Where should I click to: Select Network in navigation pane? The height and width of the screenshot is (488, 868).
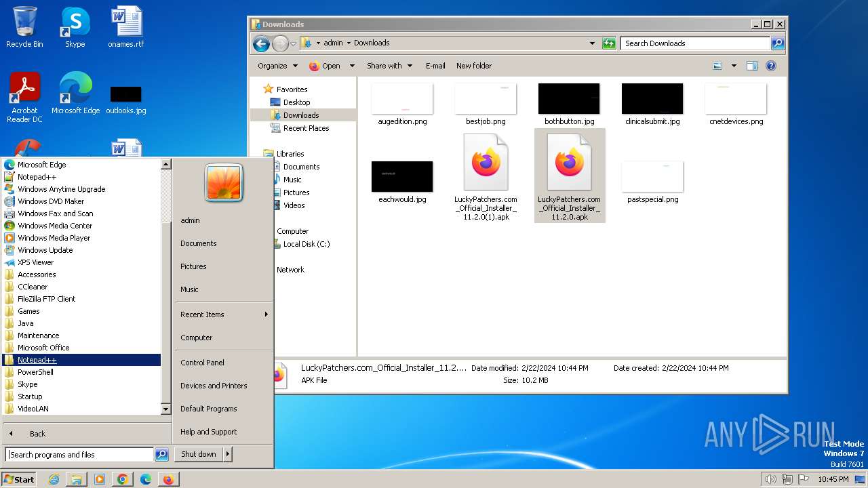tap(290, 270)
